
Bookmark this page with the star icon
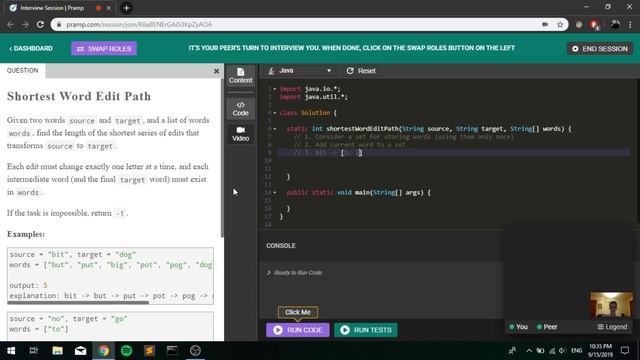pyautogui.click(x=560, y=24)
